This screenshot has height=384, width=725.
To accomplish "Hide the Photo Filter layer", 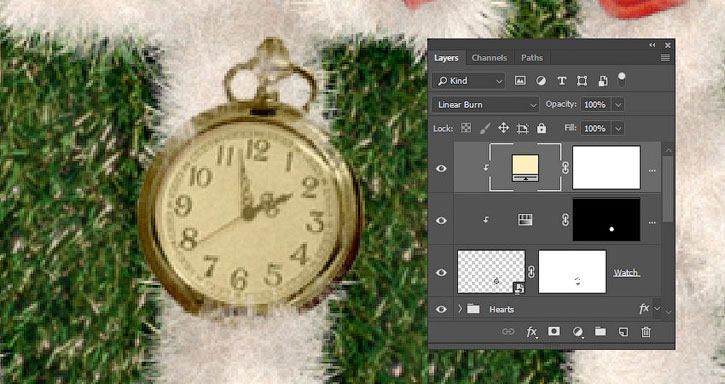I will pos(441,168).
